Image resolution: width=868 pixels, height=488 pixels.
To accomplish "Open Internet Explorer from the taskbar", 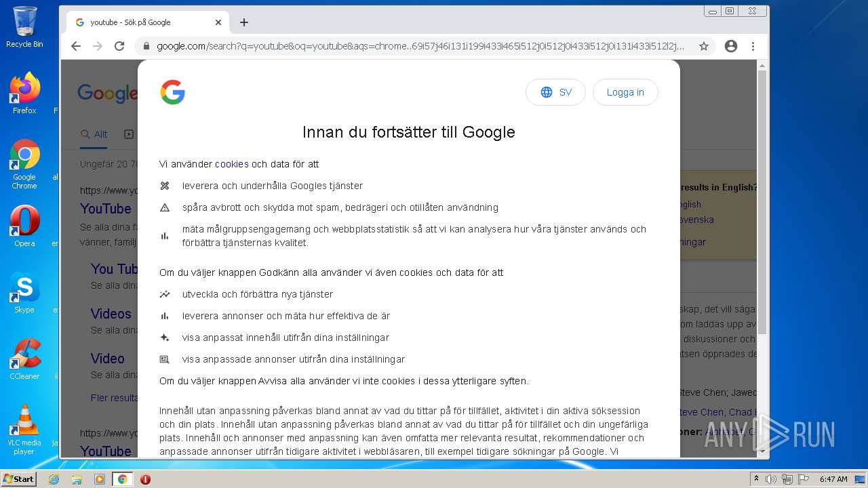I will (x=54, y=479).
